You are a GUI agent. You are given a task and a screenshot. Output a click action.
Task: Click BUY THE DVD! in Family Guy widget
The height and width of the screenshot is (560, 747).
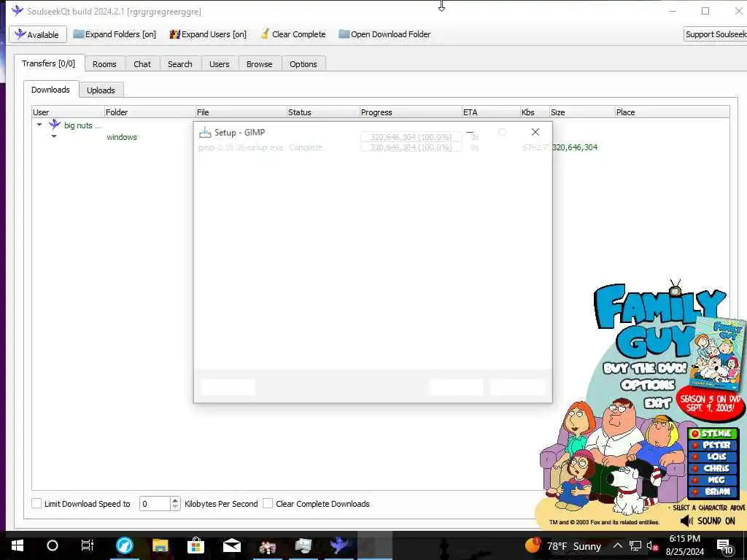click(645, 368)
